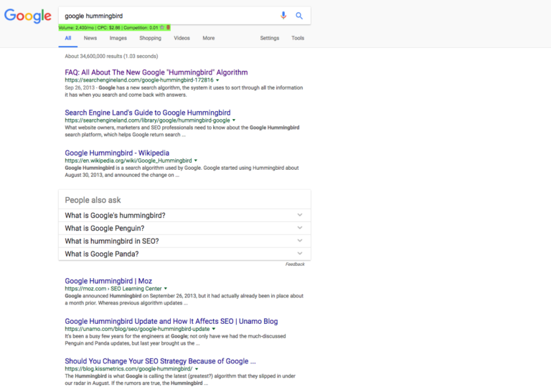Open FAQ: All About The New Google Hummingbird result
This screenshot has width=551, height=392.
point(156,72)
